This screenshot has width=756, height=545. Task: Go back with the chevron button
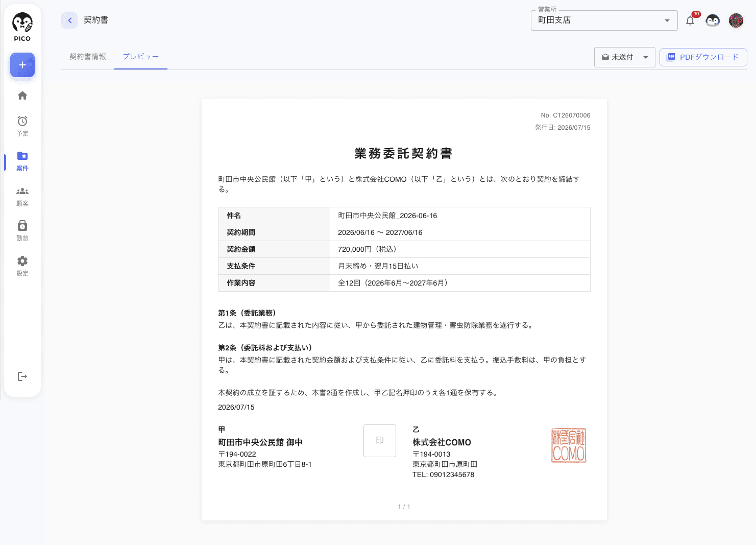[69, 20]
